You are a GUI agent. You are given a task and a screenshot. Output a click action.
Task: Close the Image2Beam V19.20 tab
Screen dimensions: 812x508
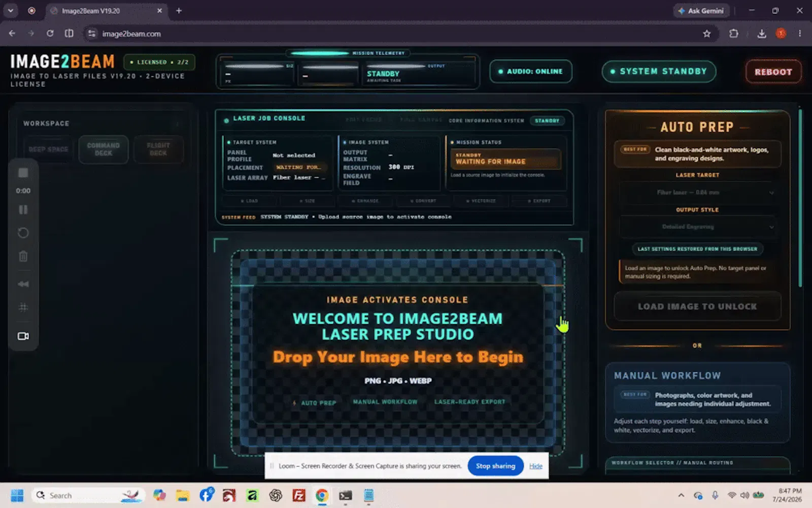(x=159, y=11)
